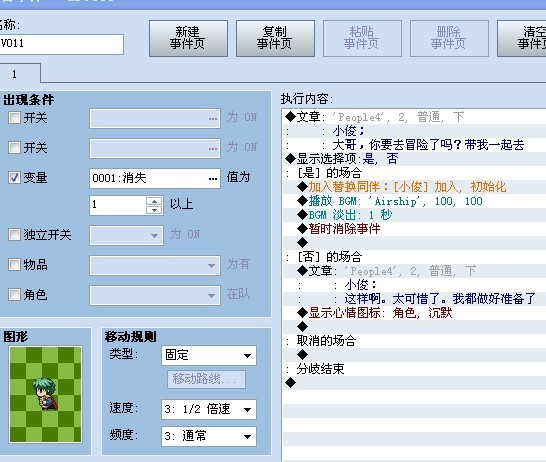This screenshot has height=462, width=546.
Task: Select the final empty ◆ command line
Action: point(414,383)
